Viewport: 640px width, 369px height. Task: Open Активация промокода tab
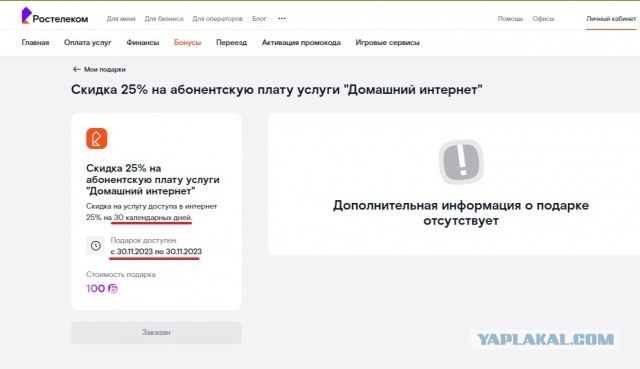pyautogui.click(x=301, y=42)
